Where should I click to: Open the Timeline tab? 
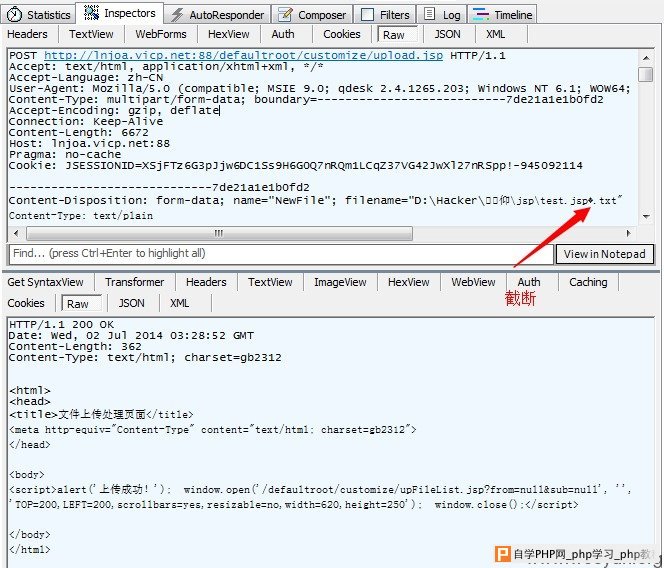[502, 15]
